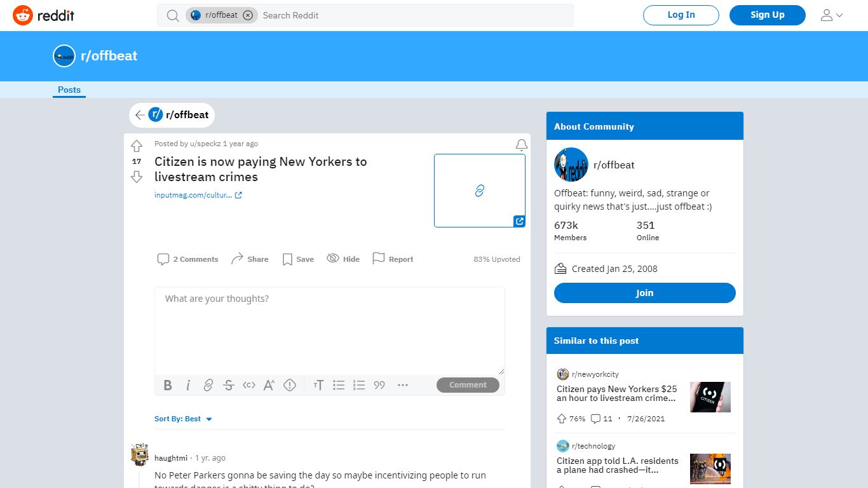Screen dimensions: 868x488
Task: Expand the user account menu
Action: (832, 15)
